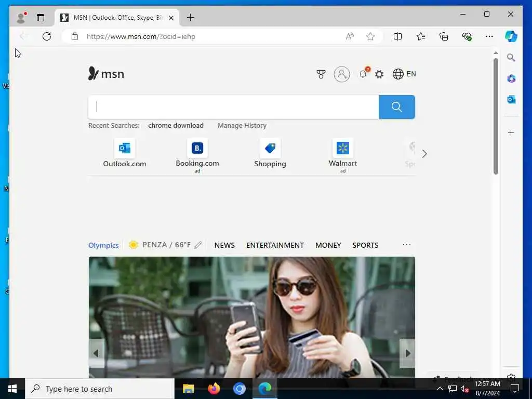Switch to the MONEY tab
Image resolution: width=532 pixels, height=399 pixels.
pos(328,245)
